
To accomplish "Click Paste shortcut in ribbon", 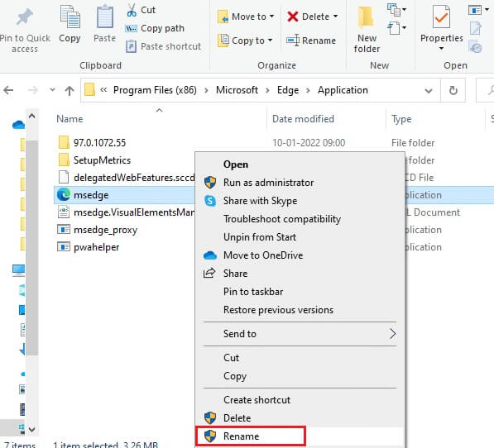I will coord(163,46).
